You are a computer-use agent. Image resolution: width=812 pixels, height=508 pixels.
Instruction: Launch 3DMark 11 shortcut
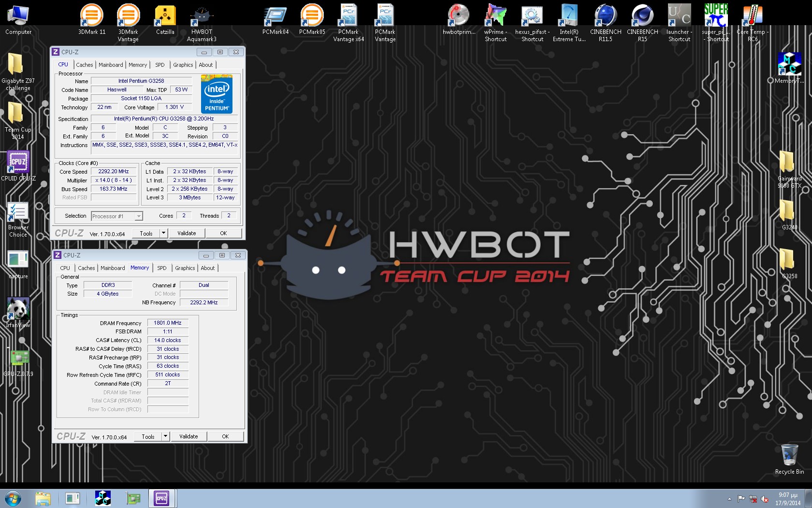pyautogui.click(x=92, y=19)
